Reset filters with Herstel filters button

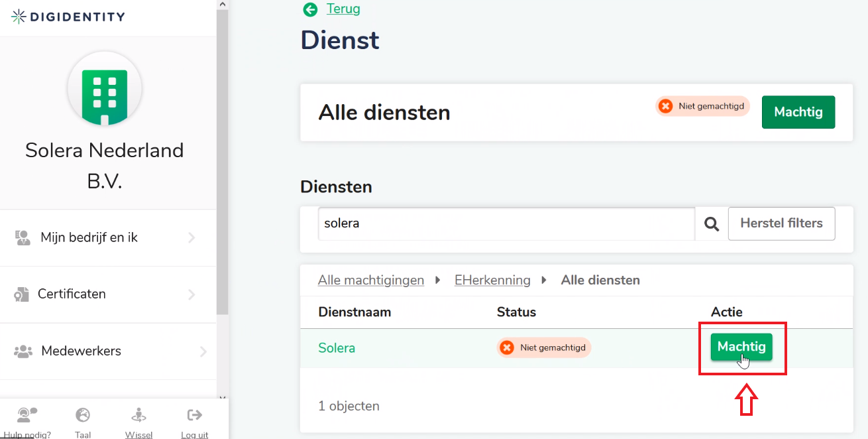click(781, 223)
